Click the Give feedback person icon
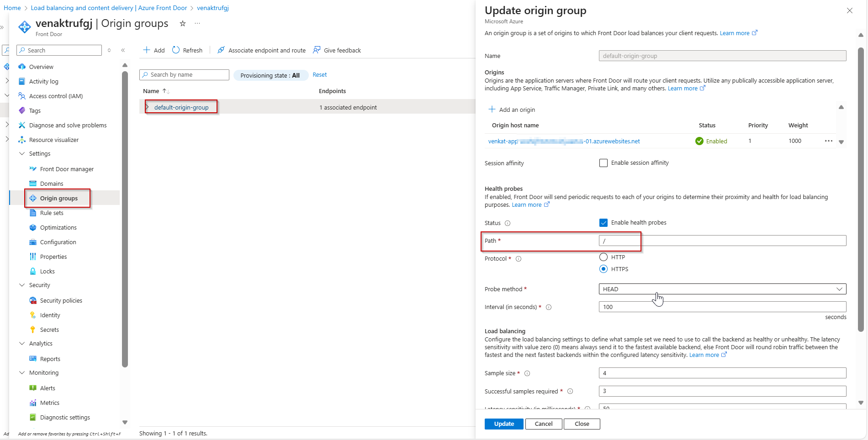This screenshot has height=440, width=868. [317, 50]
